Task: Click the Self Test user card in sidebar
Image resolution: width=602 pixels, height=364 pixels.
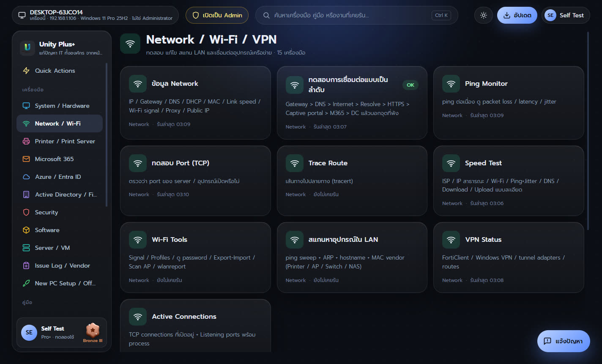Action: pyautogui.click(x=62, y=333)
